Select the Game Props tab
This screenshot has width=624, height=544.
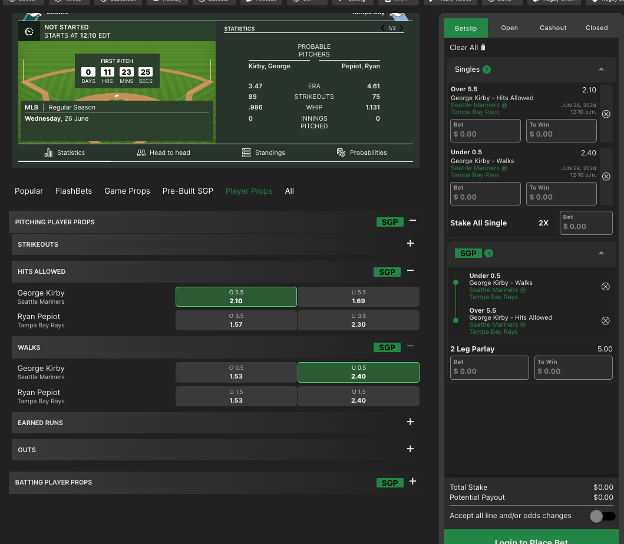[127, 191]
